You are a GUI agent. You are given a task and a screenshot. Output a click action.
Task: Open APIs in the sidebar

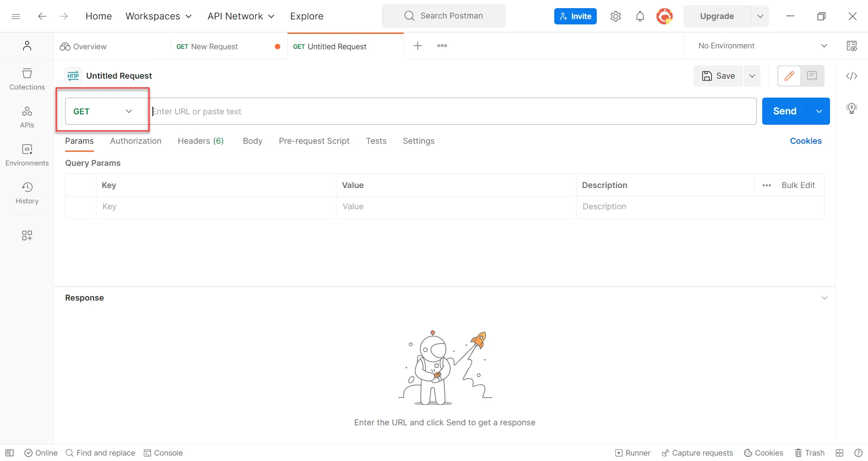point(27,117)
